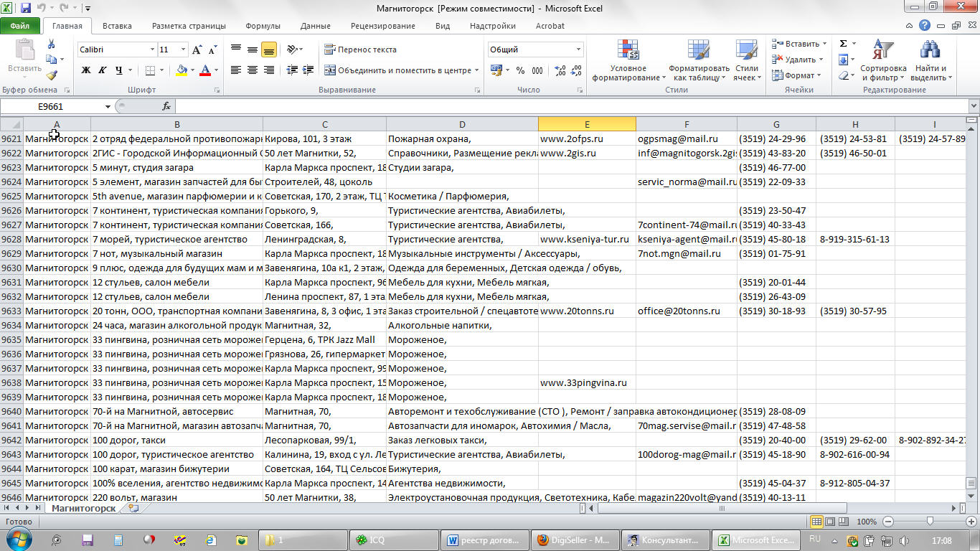
Task: Open Найти и выделить dropdown
Action: 930,60
